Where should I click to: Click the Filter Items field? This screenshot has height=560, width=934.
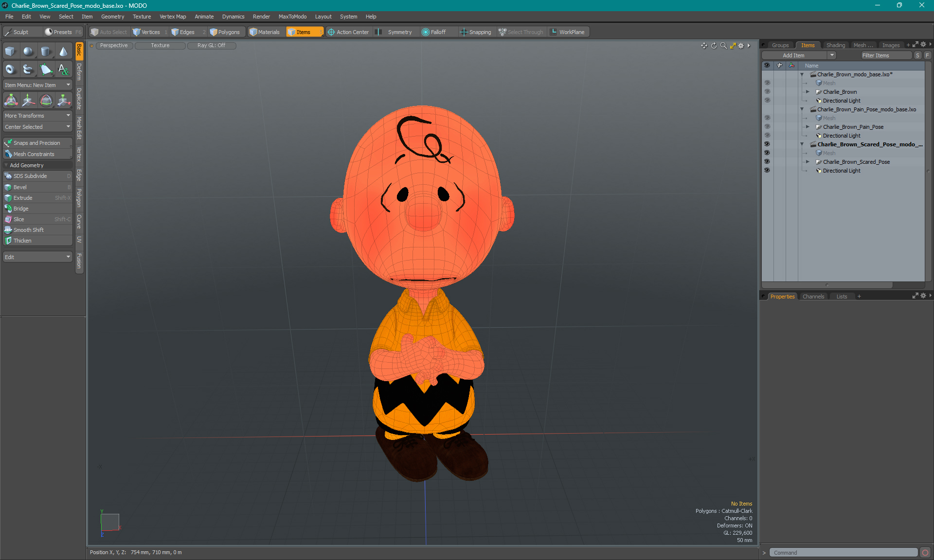[x=886, y=55]
